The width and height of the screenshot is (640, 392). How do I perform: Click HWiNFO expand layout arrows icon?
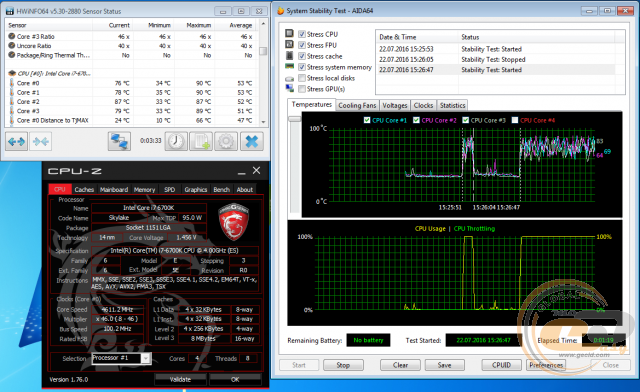tap(17, 142)
